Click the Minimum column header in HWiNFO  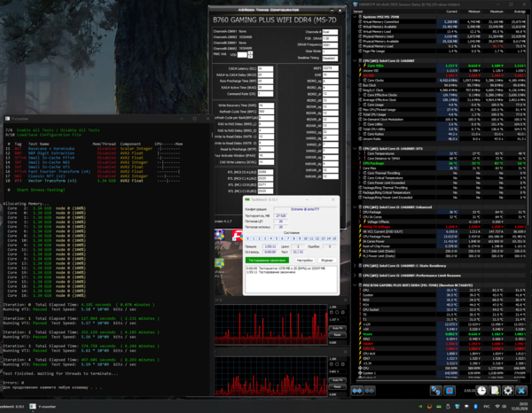[470, 12]
